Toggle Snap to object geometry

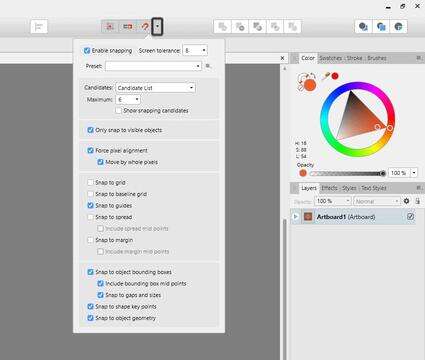90,318
